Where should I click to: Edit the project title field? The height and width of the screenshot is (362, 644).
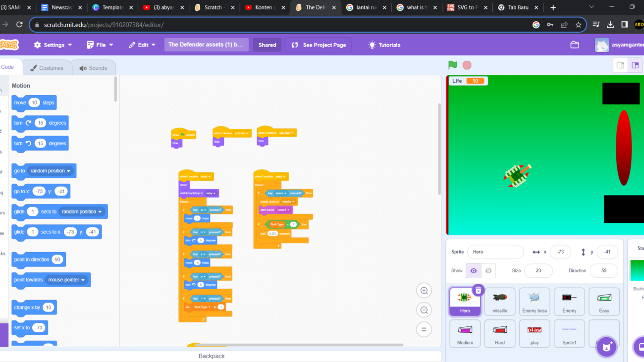tap(207, 45)
